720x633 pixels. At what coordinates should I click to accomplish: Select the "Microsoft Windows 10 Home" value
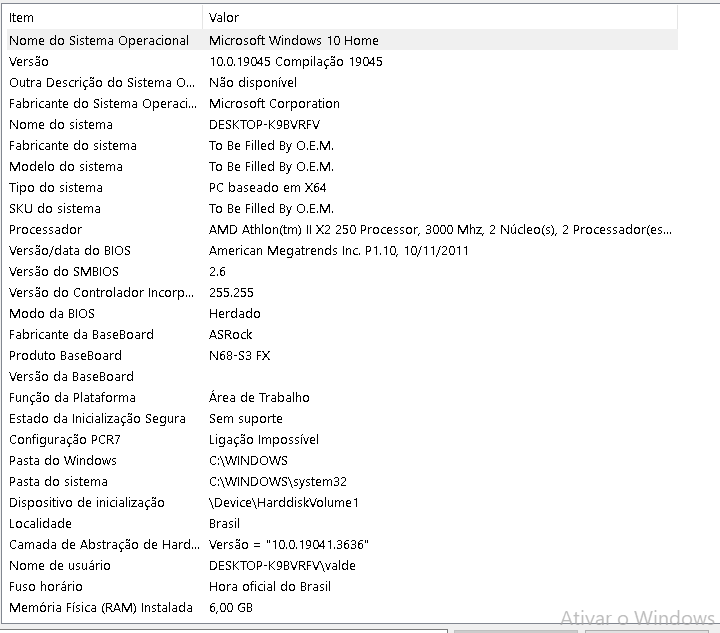click(293, 40)
